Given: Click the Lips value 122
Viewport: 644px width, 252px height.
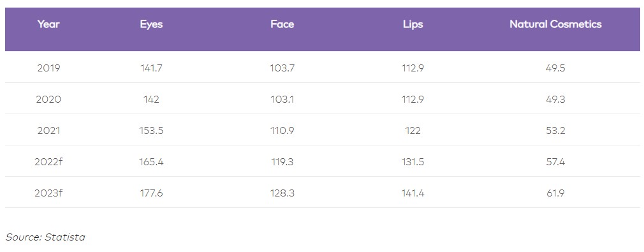Looking at the screenshot, I should pos(413,130).
